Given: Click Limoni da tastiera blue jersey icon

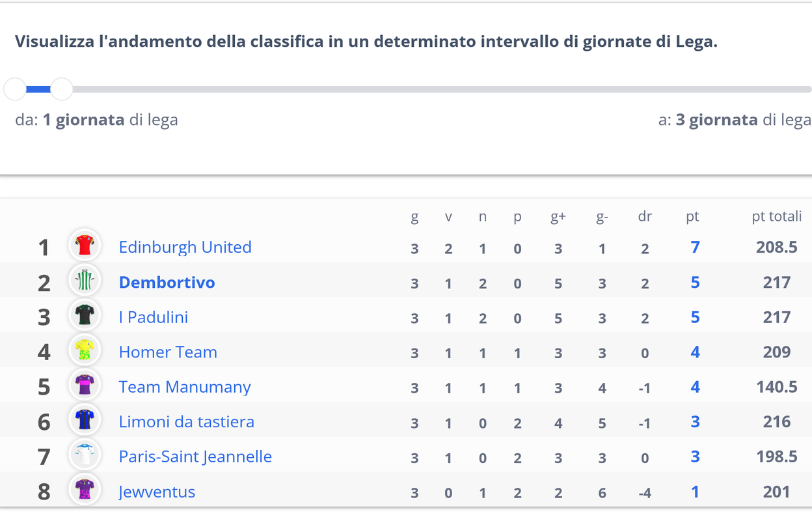Looking at the screenshot, I should [85, 421].
